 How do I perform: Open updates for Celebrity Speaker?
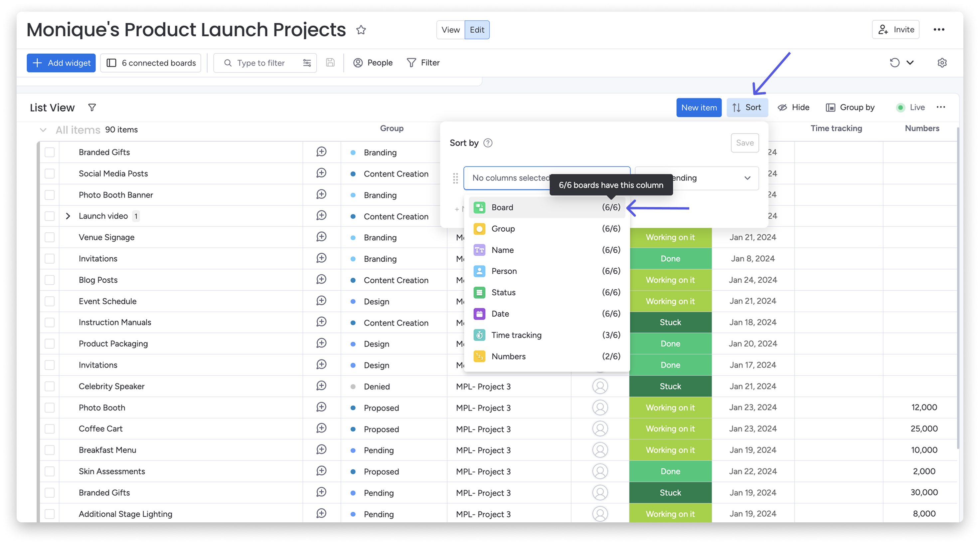(321, 386)
